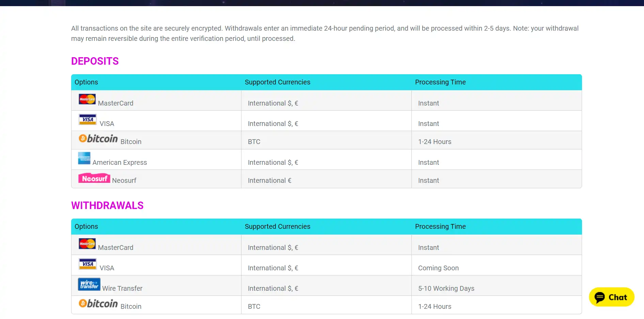The width and height of the screenshot is (644, 319).
Task: Click the VISA logo in Deposits table
Action: [88, 119]
